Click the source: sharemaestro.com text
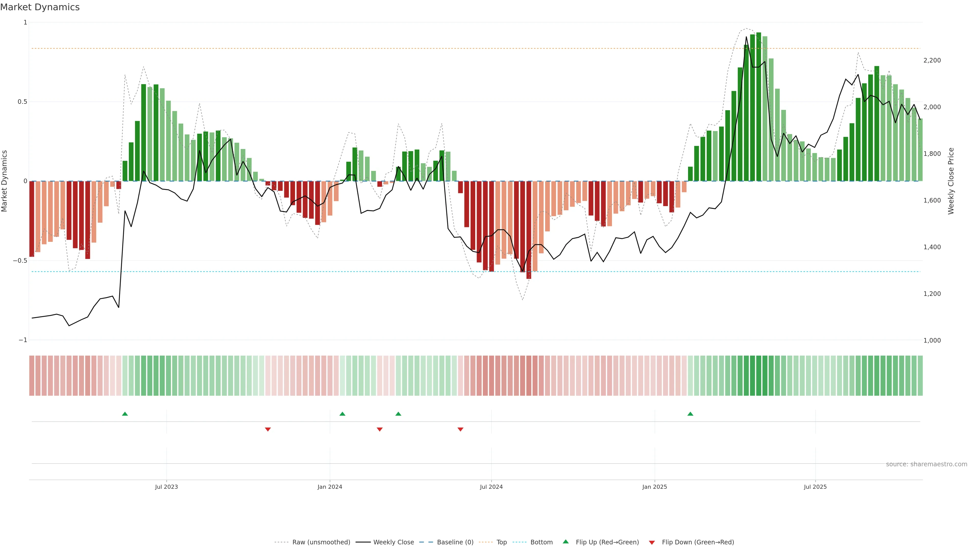The height and width of the screenshot is (551, 980). [926, 464]
